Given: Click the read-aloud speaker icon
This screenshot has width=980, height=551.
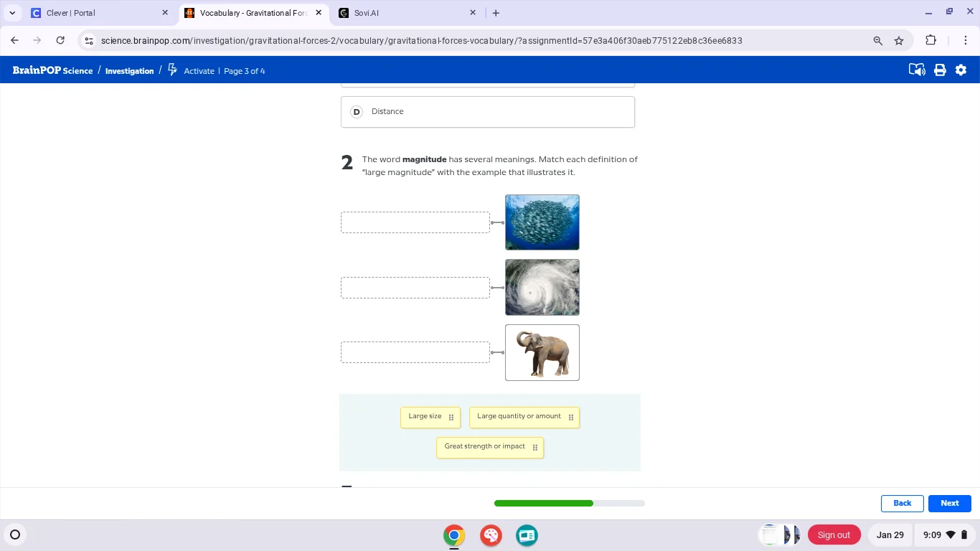Looking at the screenshot, I should point(916,70).
